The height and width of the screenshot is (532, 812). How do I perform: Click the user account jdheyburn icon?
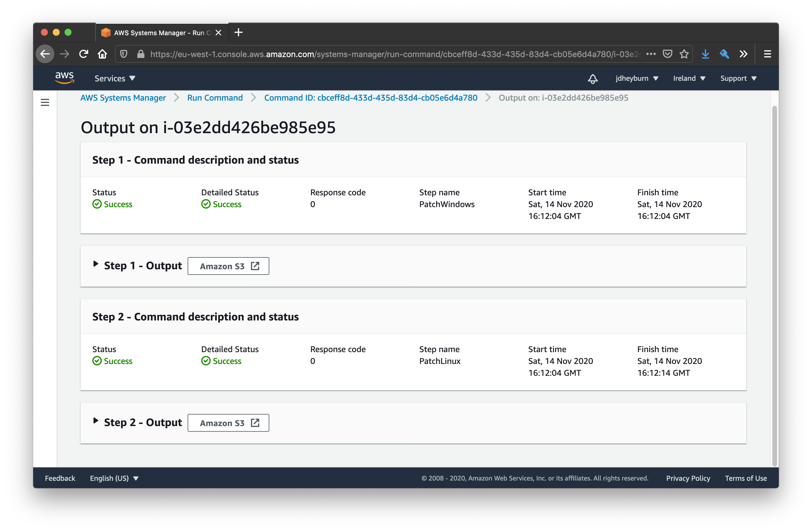(637, 78)
